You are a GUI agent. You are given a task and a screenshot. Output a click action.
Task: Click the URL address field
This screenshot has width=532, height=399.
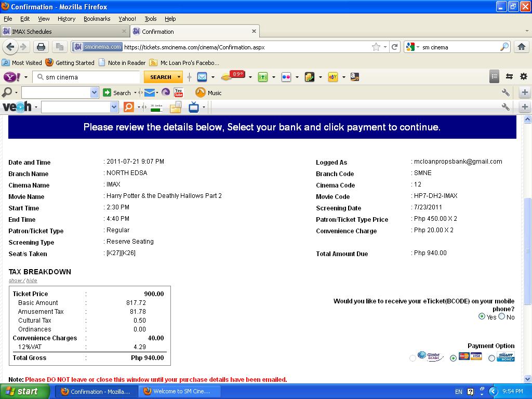coord(247,47)
